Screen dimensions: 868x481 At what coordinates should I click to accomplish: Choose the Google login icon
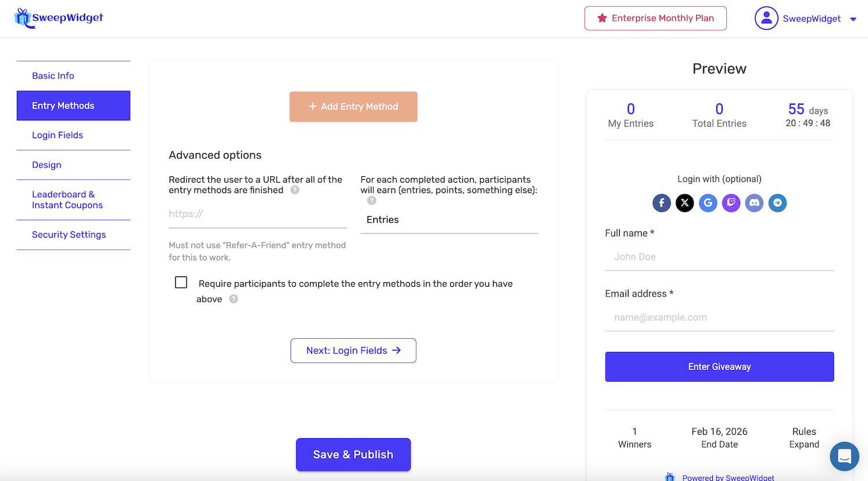[x=708, y=203]
